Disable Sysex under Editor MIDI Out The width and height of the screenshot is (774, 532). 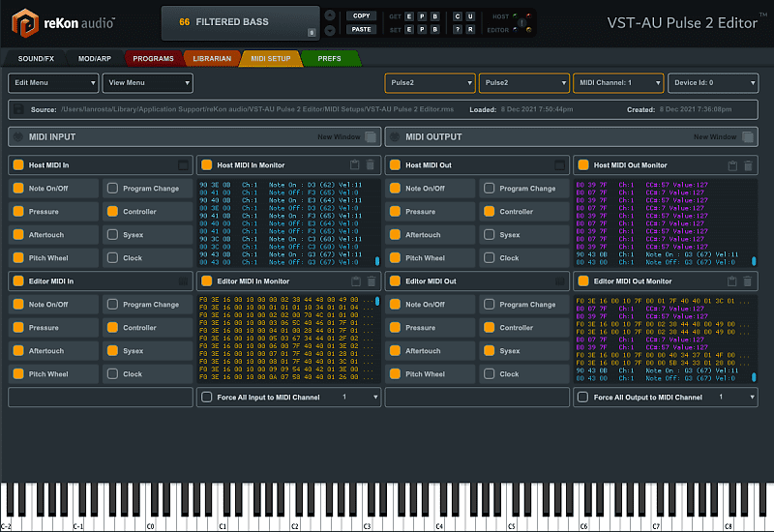490,351
